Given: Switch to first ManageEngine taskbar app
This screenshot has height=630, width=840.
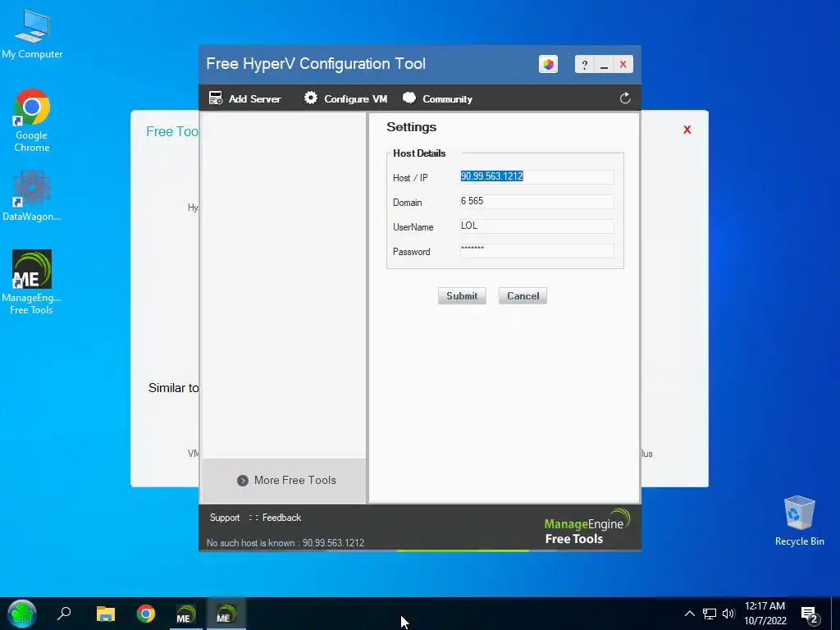Looking at the screenshot, I should click(185, 614).
